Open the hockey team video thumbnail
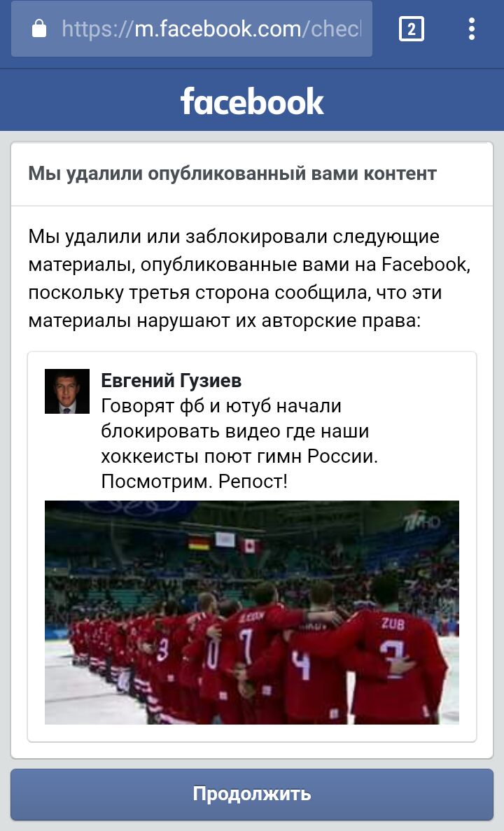504x831 pixels. (252, 612)
